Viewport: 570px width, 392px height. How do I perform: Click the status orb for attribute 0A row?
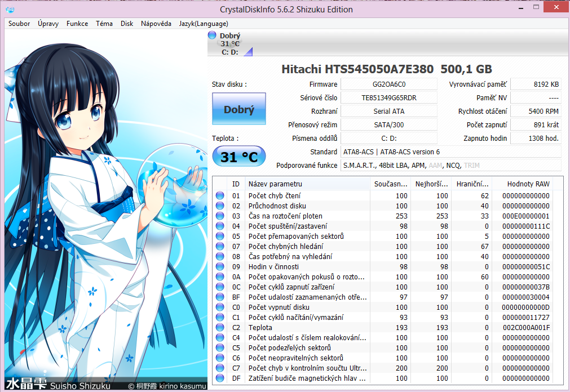click(x=220, y=277)
